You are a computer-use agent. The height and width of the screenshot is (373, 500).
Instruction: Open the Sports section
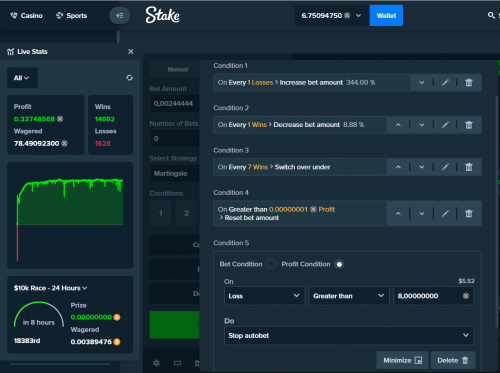tap(72, 15)
